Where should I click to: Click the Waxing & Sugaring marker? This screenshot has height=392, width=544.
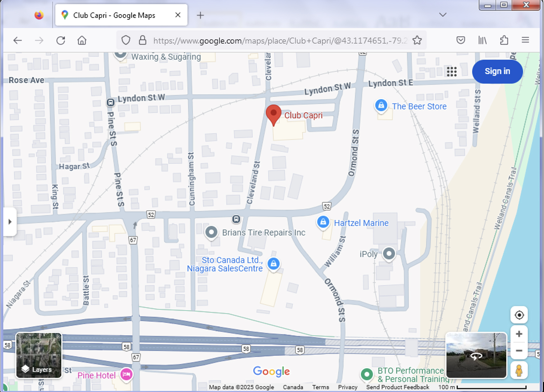click(x=121, y=55)
